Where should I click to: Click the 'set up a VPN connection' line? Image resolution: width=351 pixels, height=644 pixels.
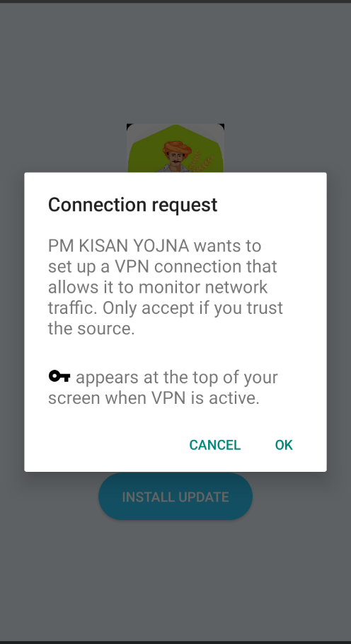point(162,266)
